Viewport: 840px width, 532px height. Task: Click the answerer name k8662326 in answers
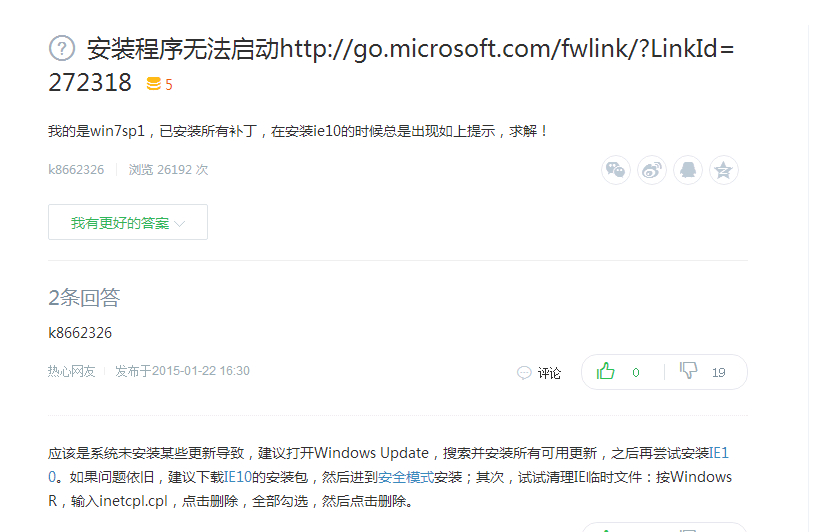point(80,333)
